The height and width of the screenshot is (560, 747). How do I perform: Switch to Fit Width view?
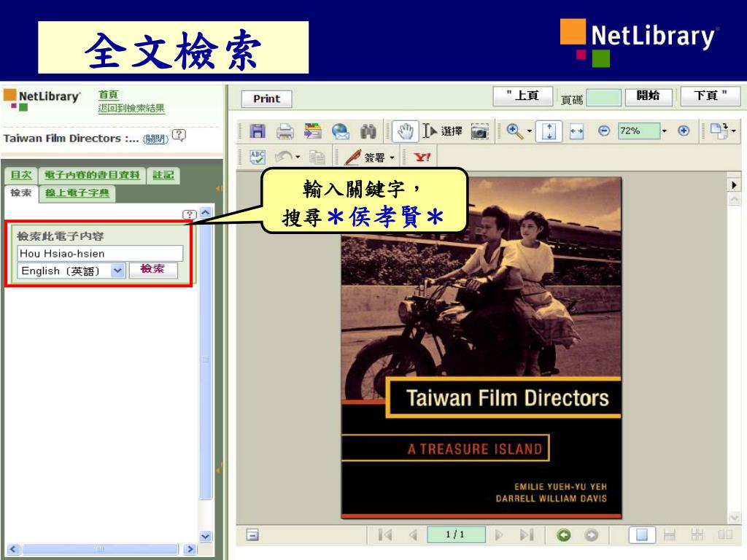pos(577,131)
